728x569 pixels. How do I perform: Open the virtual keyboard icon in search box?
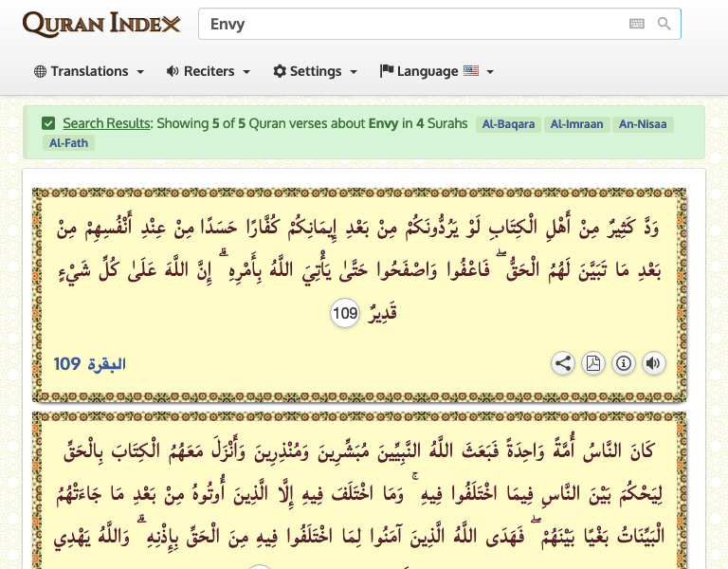pyautogui.click(x=637, y=25)
